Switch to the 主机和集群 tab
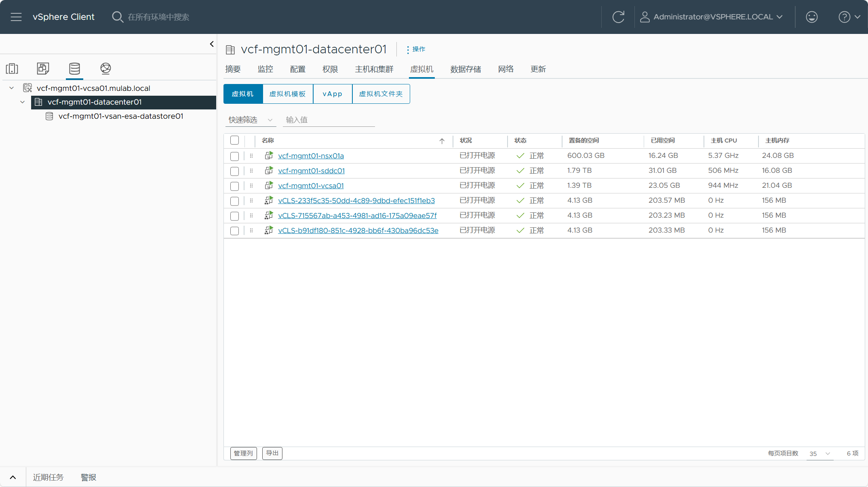The image size is (868, 487). [374, 69]
